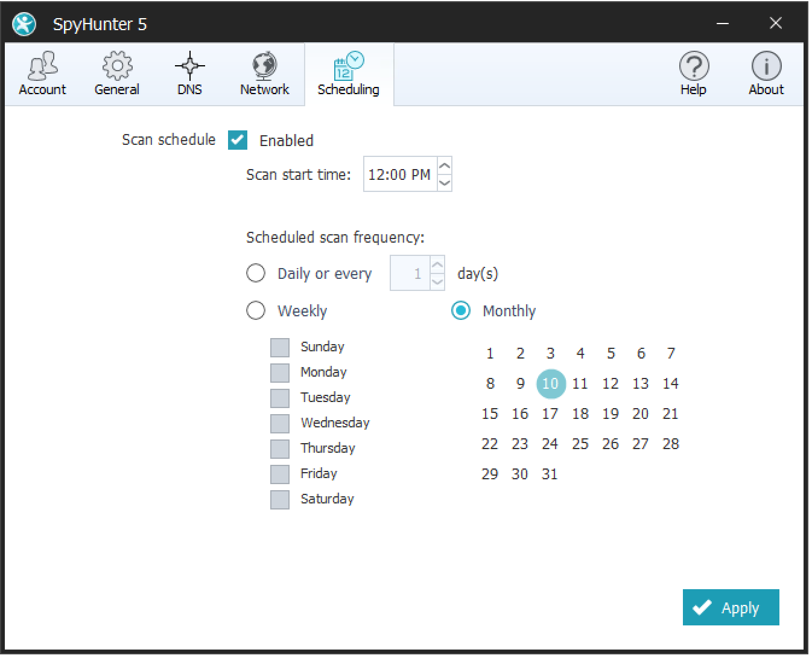Pick day 14 in monthly calendar
The image size is (812, 658).
(x=671, y=383)
